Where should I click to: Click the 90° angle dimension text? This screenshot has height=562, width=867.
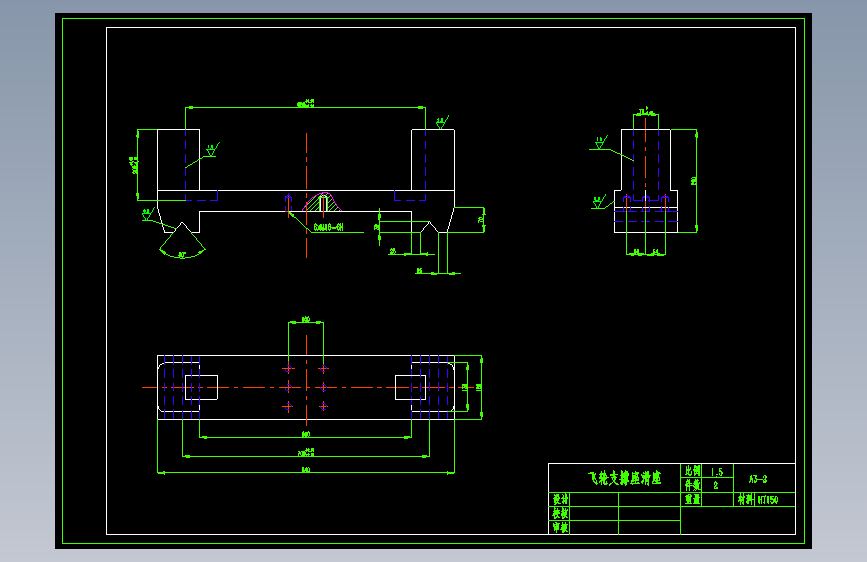click(x=182, y=256)
